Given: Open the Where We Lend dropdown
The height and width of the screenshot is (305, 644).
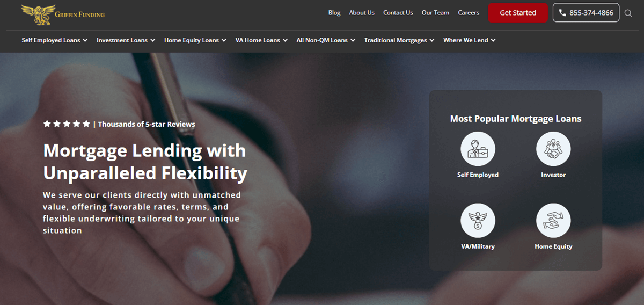Looking at the screenshot, I should 470,40.
